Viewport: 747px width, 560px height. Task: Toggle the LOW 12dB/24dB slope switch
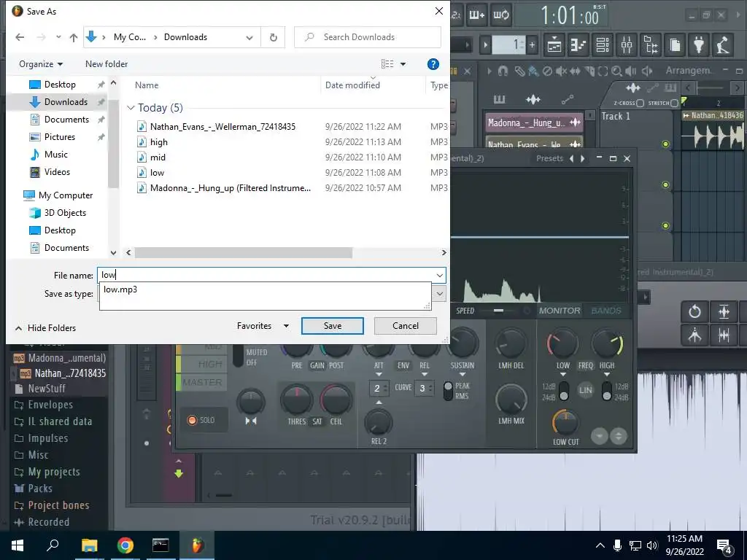tap(564, 392)
